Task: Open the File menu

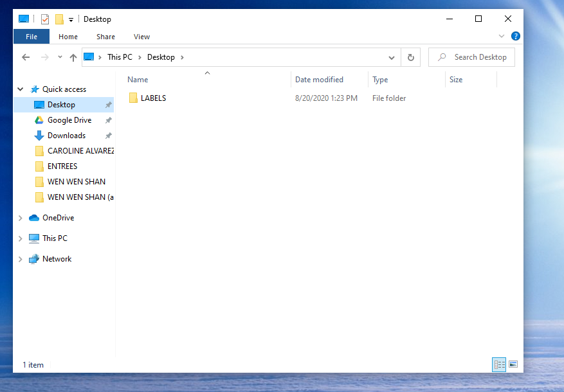Action: click(32, 37)
